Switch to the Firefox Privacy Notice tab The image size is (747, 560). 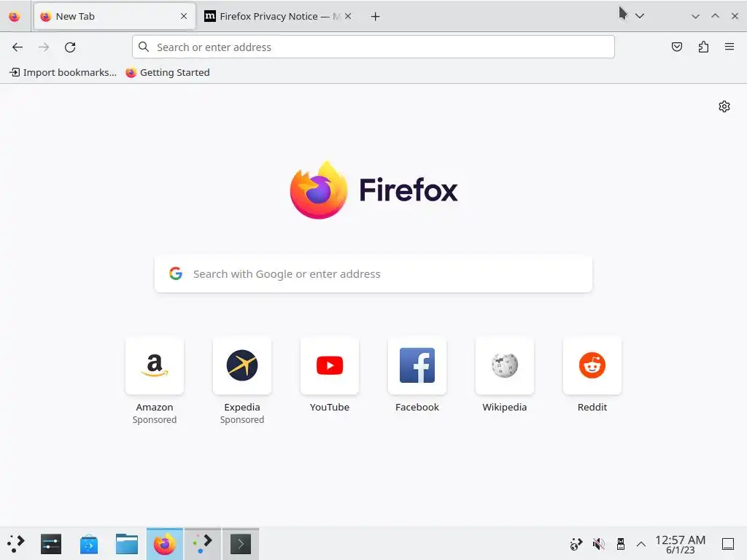point(279,16)
